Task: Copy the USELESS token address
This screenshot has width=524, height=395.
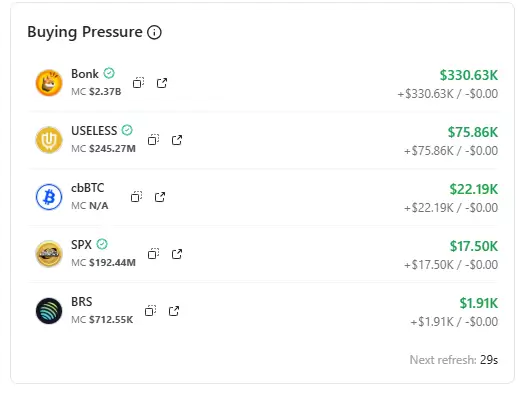Action: [x=153, y=140]
